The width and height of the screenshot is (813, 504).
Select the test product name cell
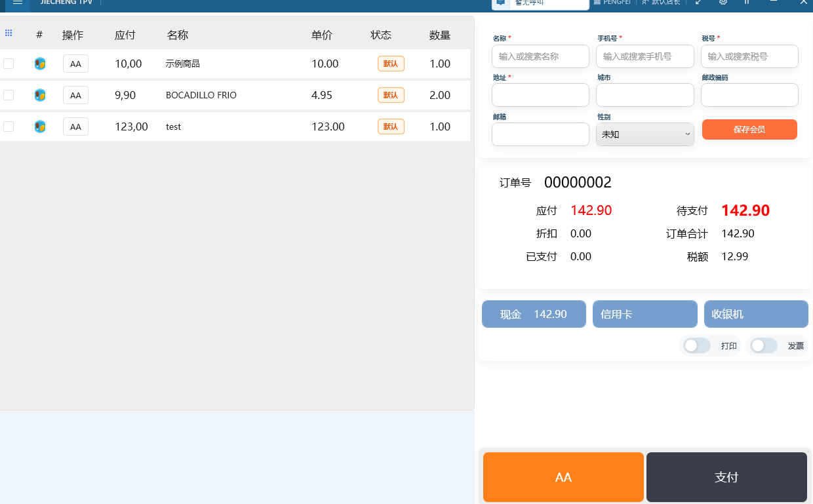(173, 126)
